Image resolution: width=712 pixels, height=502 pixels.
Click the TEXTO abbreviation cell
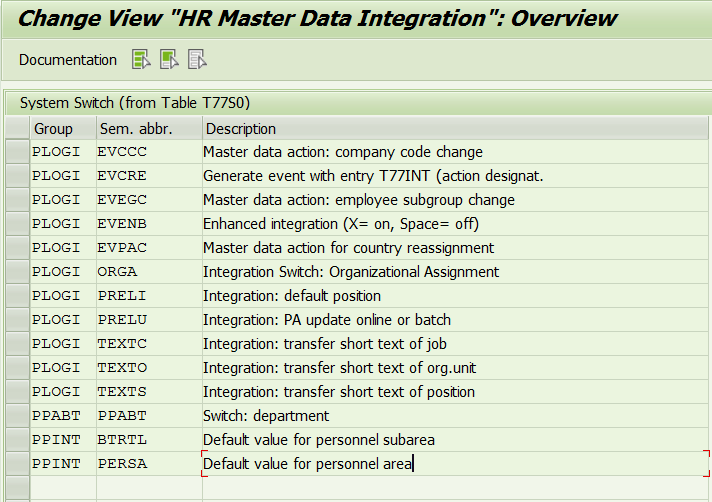149,368
